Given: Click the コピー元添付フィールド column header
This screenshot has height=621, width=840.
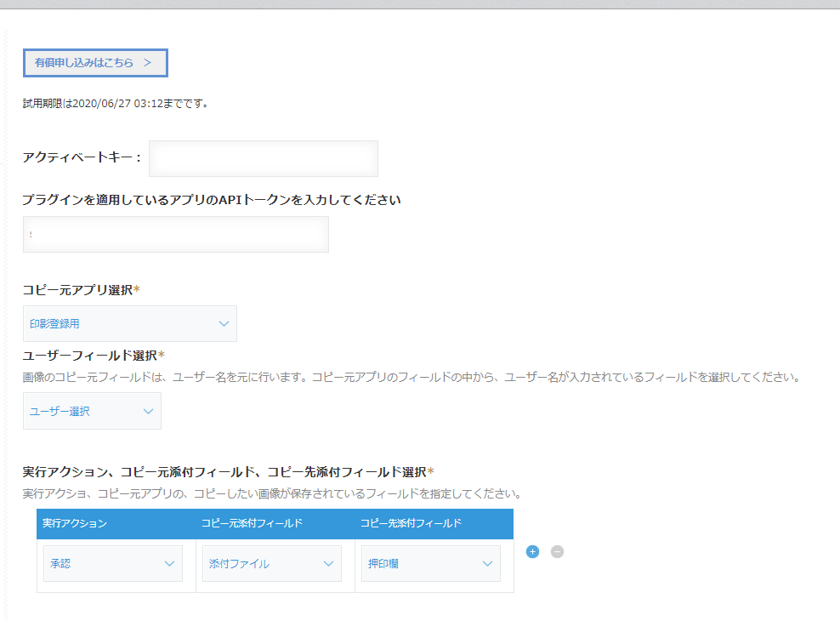Looking at the screenshot, I should point(252,523).
